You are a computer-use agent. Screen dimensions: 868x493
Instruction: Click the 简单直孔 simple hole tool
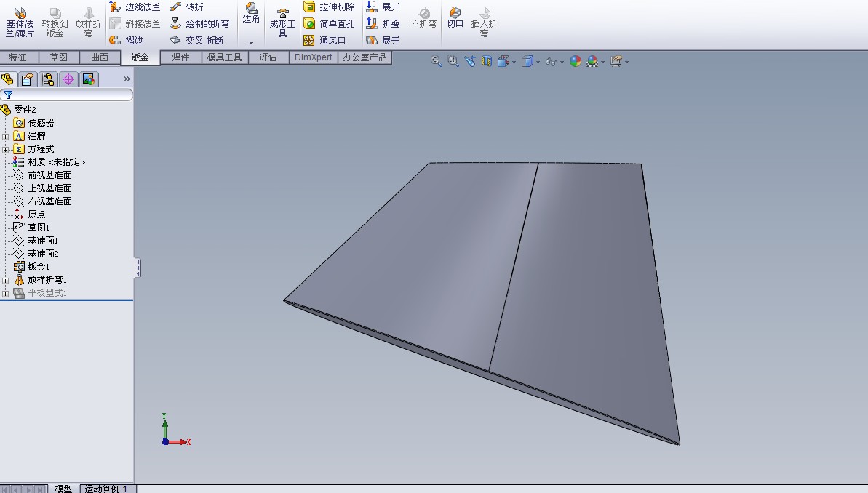[329, 24]
